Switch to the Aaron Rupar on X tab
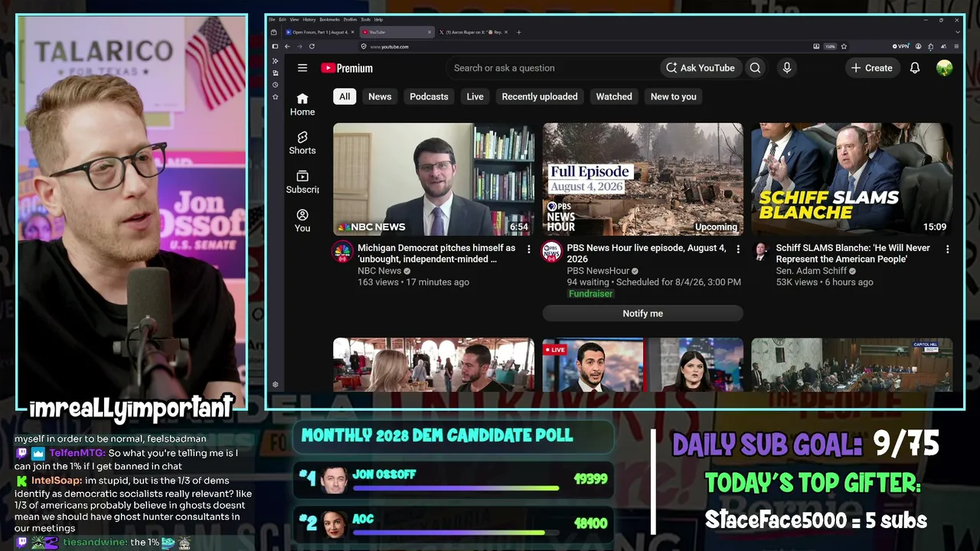This screenshot has width=980, height=551. tap(475, 32)
